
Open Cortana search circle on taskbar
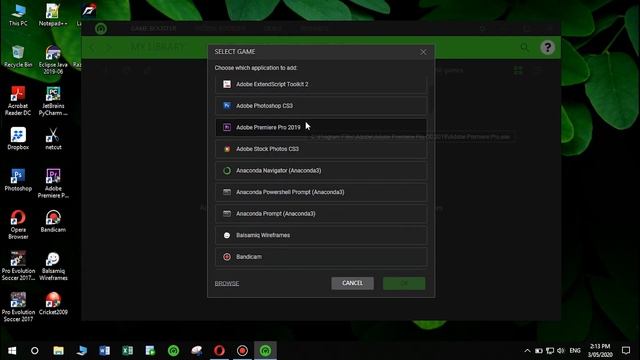35,351
